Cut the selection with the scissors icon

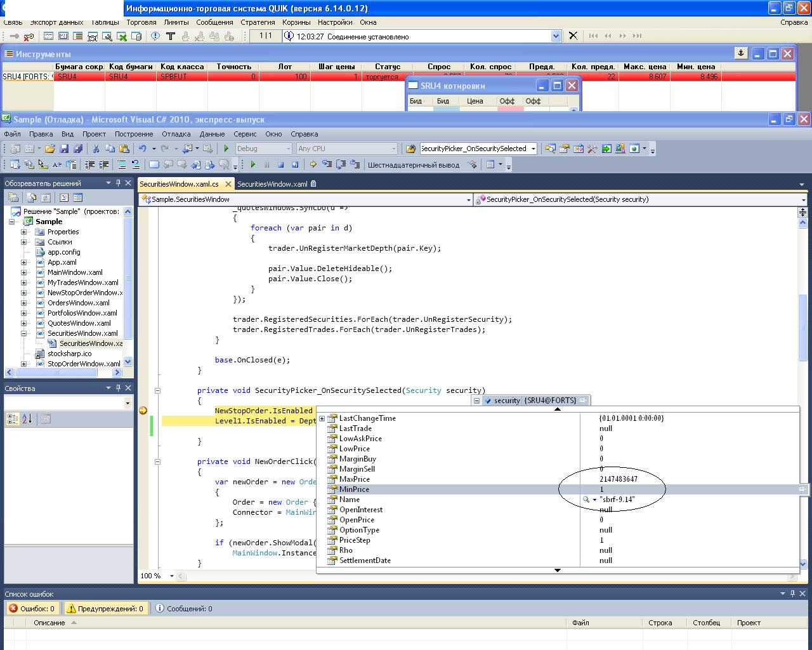click(x=96, y=149)
